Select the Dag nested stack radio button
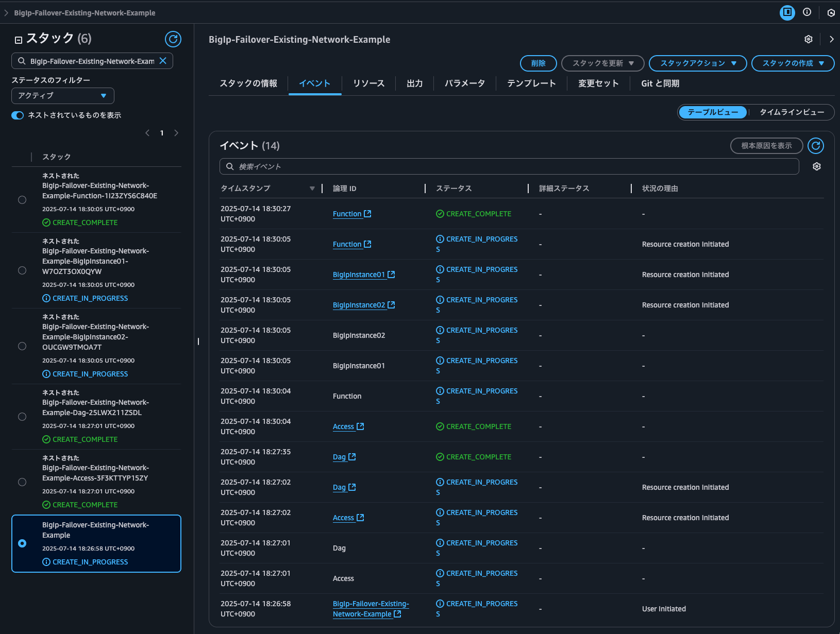The width and height of the screenshot is (840, 634). click(22, 417)
